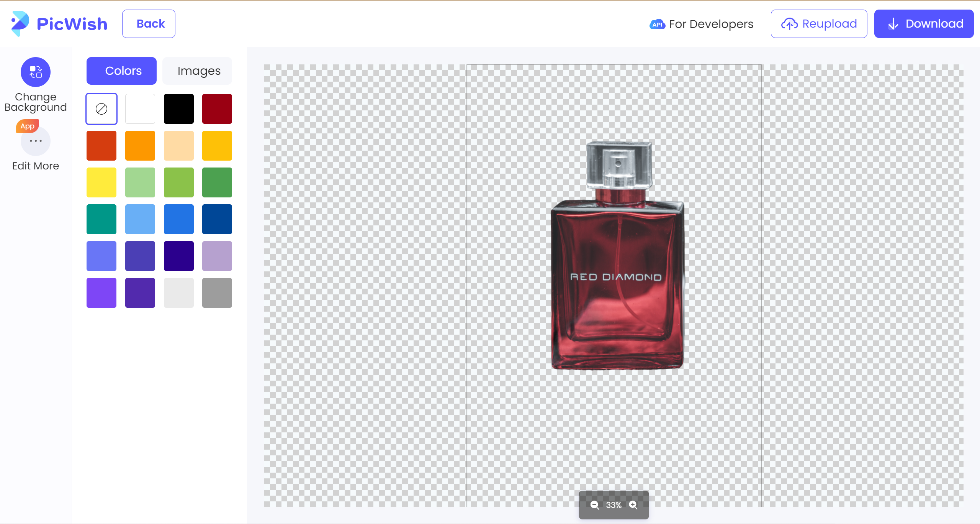Viewport: 980px width, 524px height.
Task: Pick the amber yellow swatch
Action: tap(217, 146)
